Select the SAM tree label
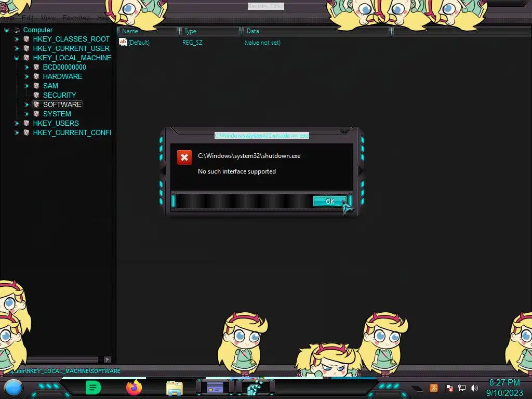 50,86
